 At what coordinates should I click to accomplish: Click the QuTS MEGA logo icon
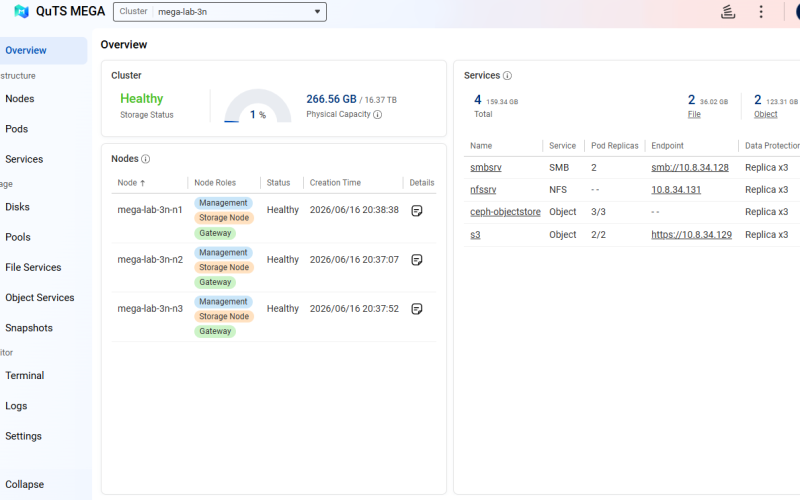pos(21,11)
